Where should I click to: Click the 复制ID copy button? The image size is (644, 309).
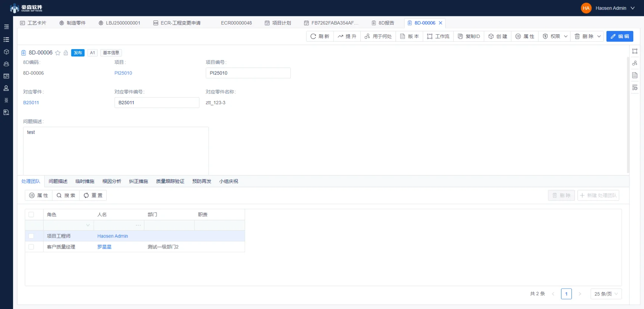tap(469, 36)
